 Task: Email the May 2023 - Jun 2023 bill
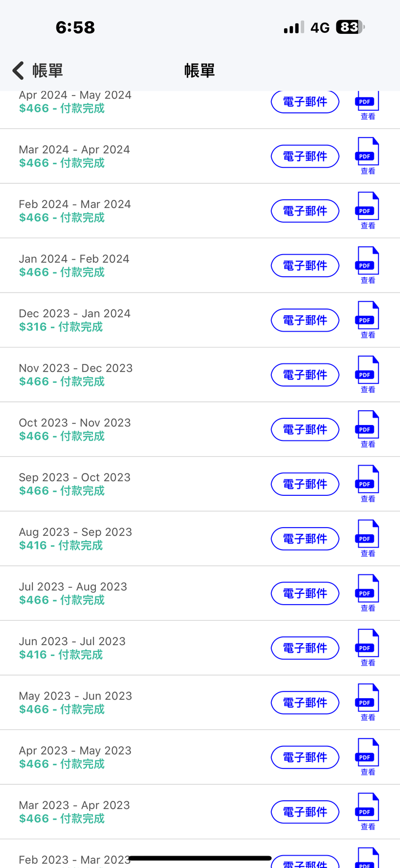[305, 703]
